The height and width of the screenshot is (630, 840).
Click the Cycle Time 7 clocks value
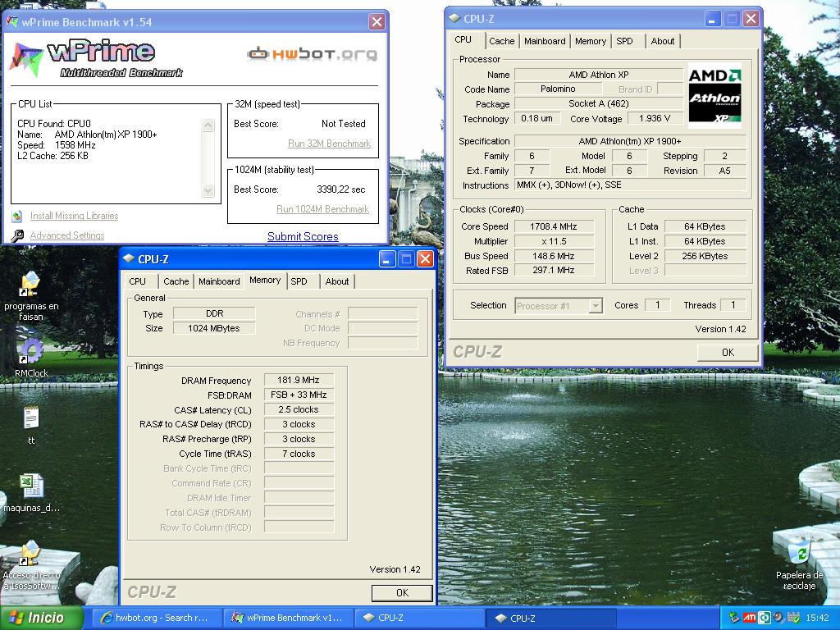click(x=299, y=454)
